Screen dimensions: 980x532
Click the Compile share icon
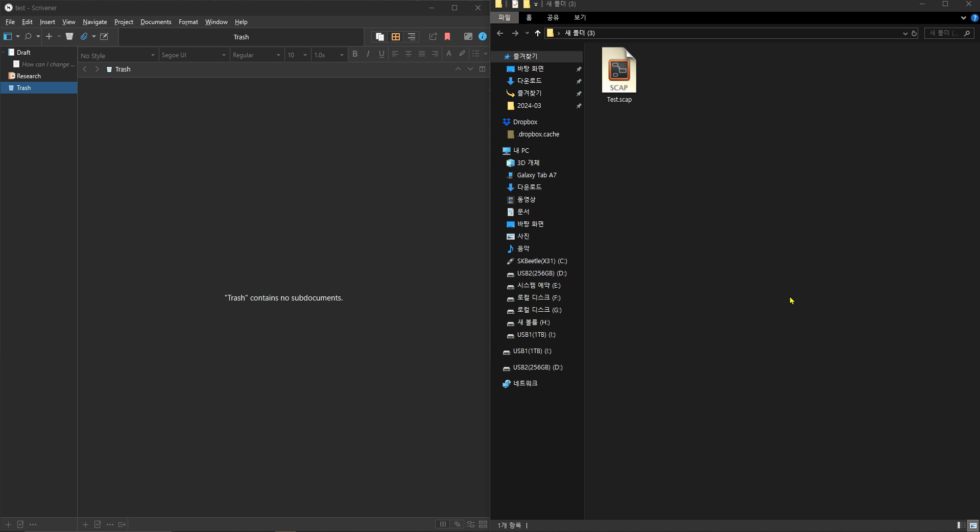(x=433, y=37)
